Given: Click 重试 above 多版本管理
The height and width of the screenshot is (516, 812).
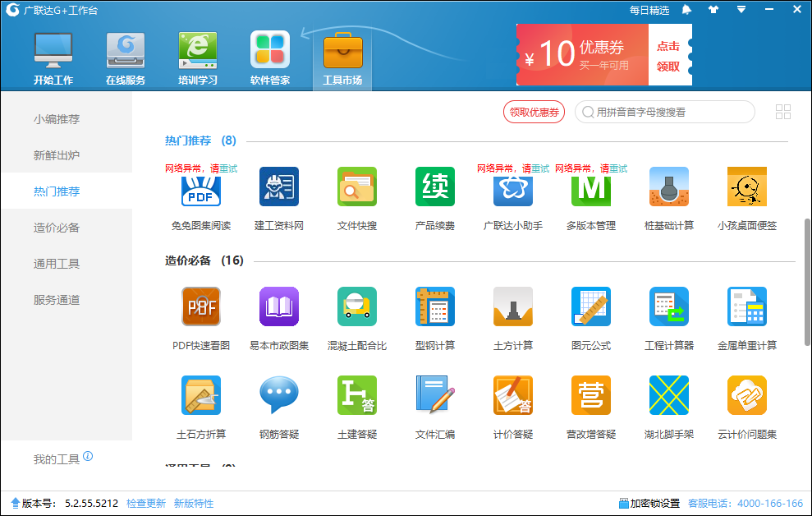Looking at the screenshot, I should [x=618, y=168].
